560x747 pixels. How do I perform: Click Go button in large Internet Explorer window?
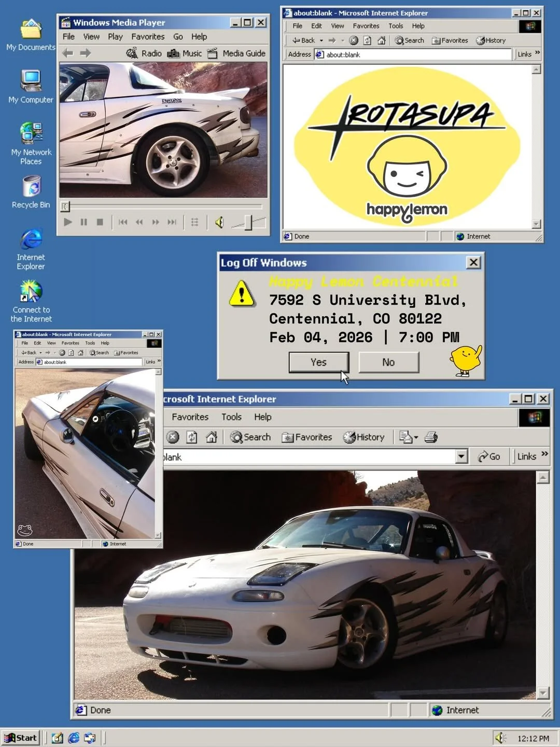tap(489, 457)
